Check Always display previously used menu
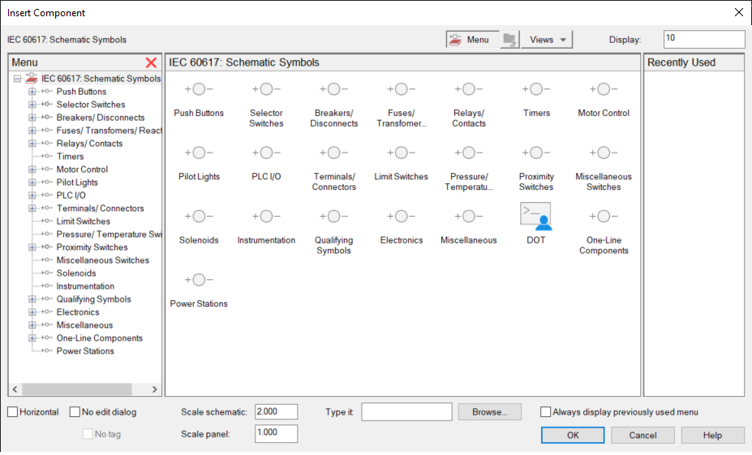The height and width of the screenshot is (455, 752). click(546, 412)
